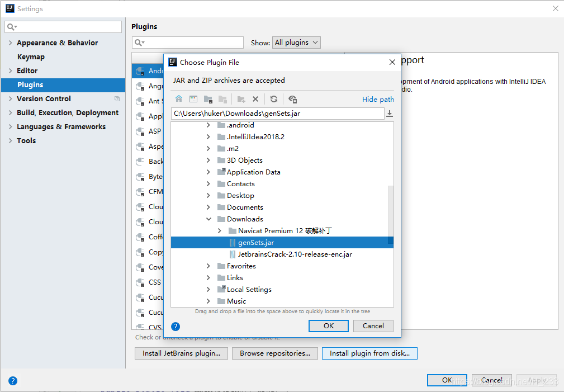This screenshot has width=564, height=392.
Task: Expand Appearance & Behavior in the Settings sidebar
Action: tap(10, 42)
